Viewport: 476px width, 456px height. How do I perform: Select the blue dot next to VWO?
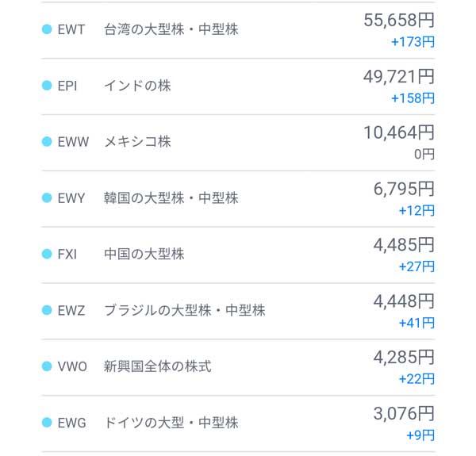[x=46, y=367]
